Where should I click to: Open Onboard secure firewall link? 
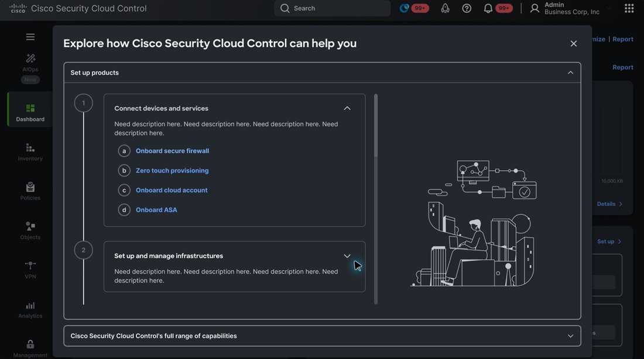pyautogui.click(x=173, y=151)
